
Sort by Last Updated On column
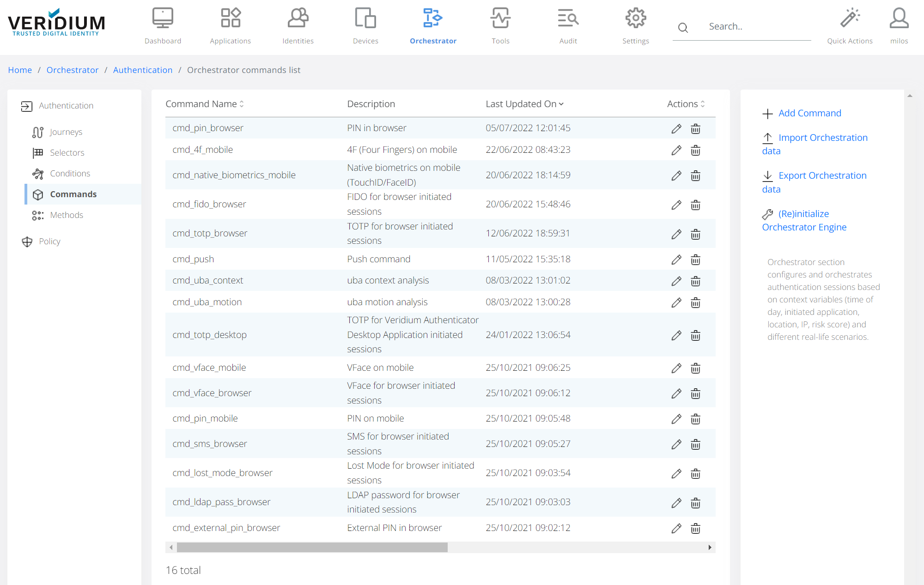click(x=524, y=104)
